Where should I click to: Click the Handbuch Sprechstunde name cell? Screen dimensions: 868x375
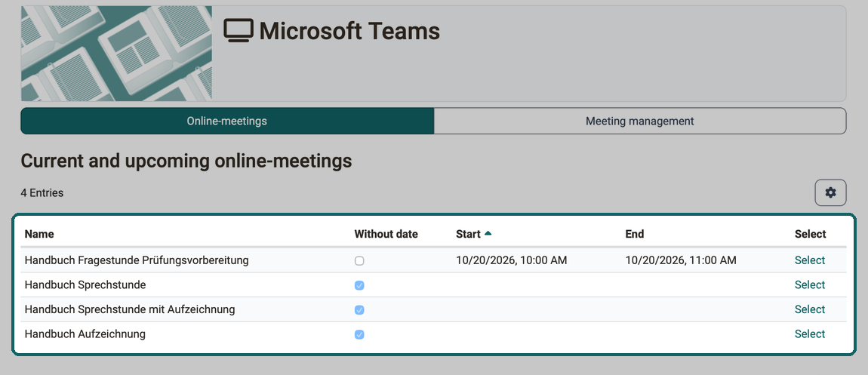[x=85, y=285]
